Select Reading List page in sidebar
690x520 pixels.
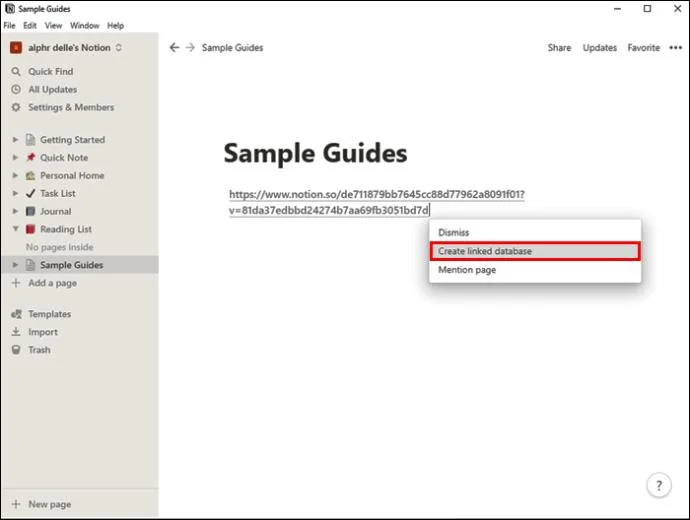tap(66, 229)
